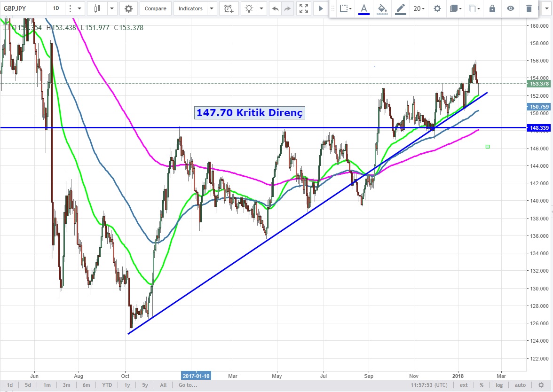Expand the chart style dropdown arrow
The height and width of the screenshot is (392, 553).
pos(112,8)
